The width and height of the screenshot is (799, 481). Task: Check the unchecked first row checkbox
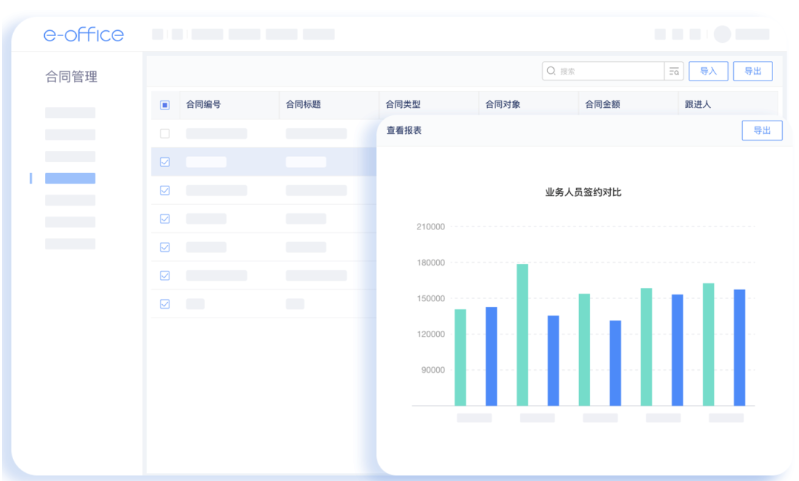coord(165,133)
